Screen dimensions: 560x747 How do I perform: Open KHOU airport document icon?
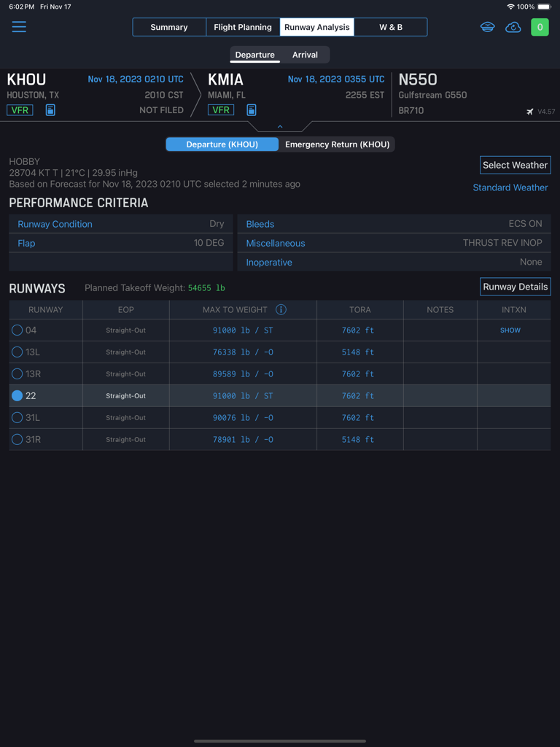click(x=50, y=110)
